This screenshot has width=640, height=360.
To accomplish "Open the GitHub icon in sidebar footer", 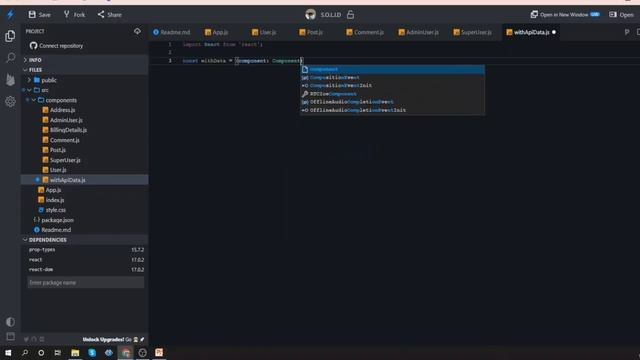I will [34, 339].
